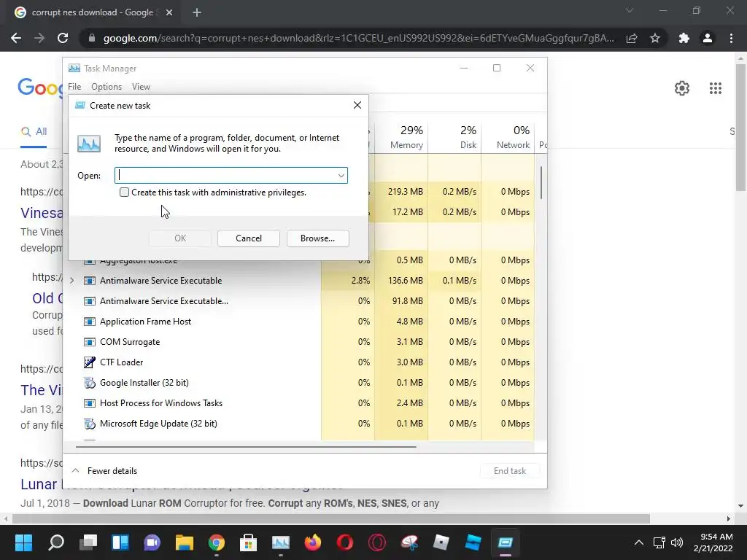
Task: Open Chrome extensions puzzle icon
Action: (x=684, y=38)
